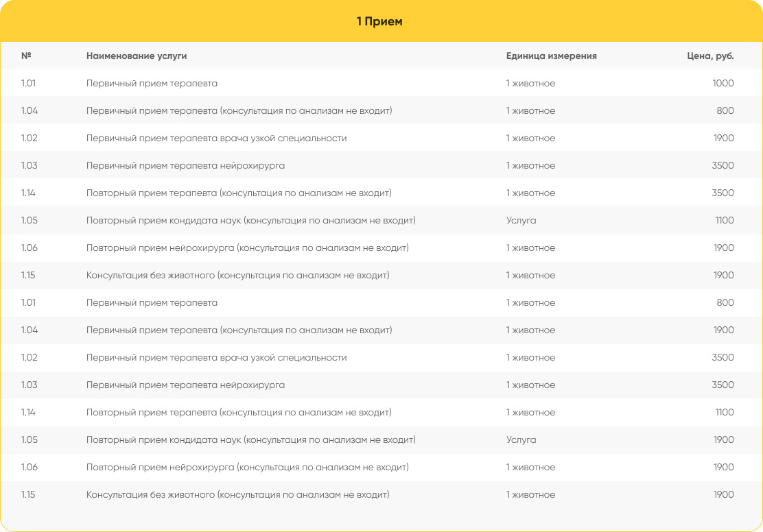Image resolution: width=763 pixels, height=532 pixels.
Task: Click first 'Первичный прием терапевта нейрохирурга' entry
Action: (x=185, y=166)
